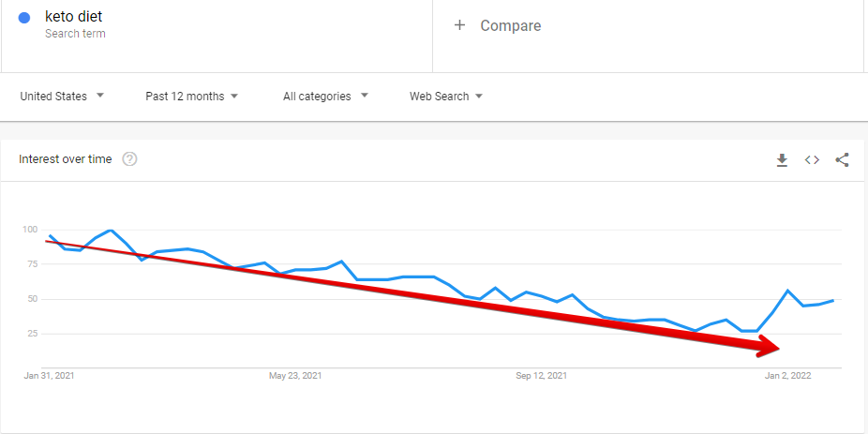This screenshot has height=434, width=868.
Task: Click the blue keto diet dot
Action: pos(24,18)
